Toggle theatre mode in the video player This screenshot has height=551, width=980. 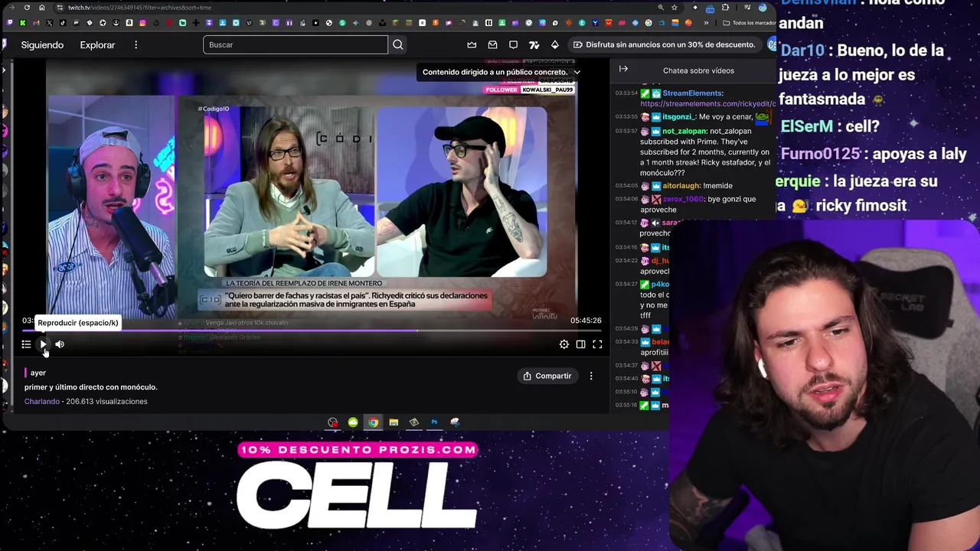coord(581,344)
